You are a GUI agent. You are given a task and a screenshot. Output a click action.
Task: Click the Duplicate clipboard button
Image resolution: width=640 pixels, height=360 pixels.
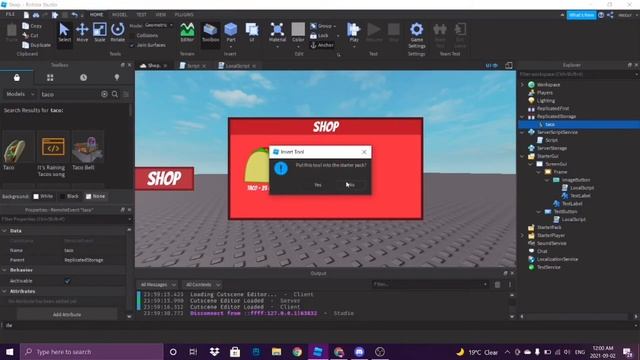37,45
